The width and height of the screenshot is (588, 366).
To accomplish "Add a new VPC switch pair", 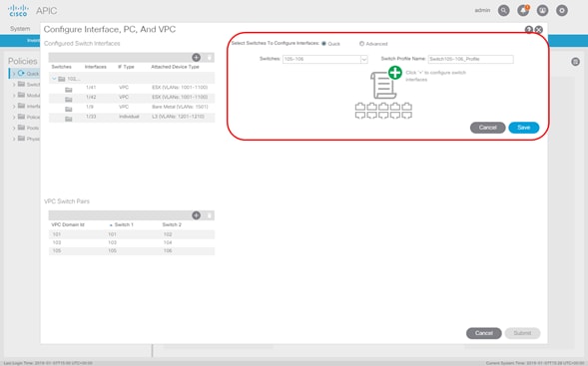I will tap(196, 215).
